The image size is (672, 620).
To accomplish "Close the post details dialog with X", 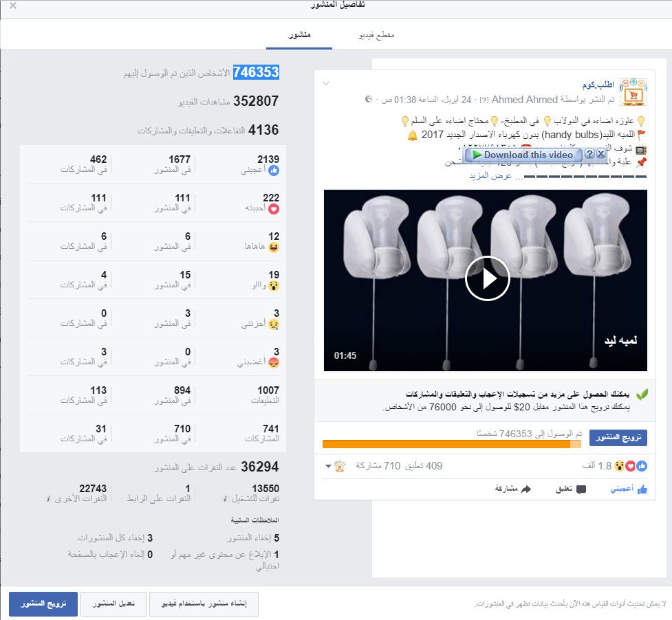I will coord(13,5).
